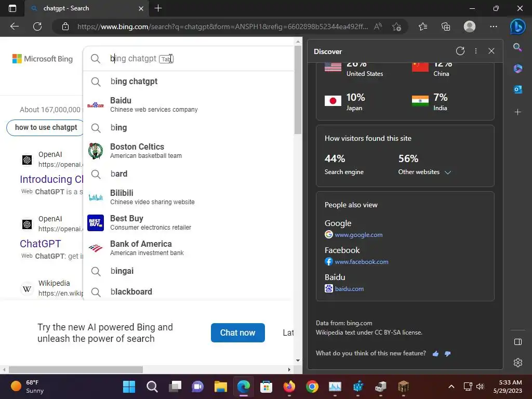This screenshot has height=399, width=532.
Task: Select the Best Buy suggestion
Action: pos(188,222)
